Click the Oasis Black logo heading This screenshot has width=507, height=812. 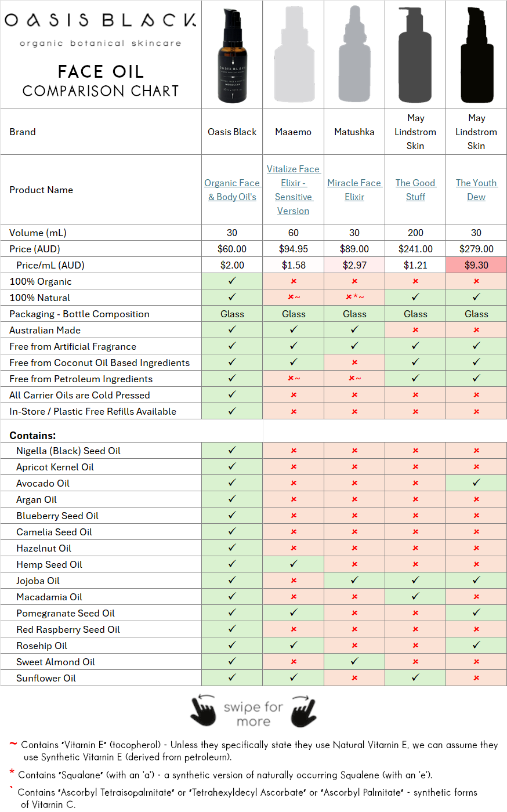click(x=100, y=20)
